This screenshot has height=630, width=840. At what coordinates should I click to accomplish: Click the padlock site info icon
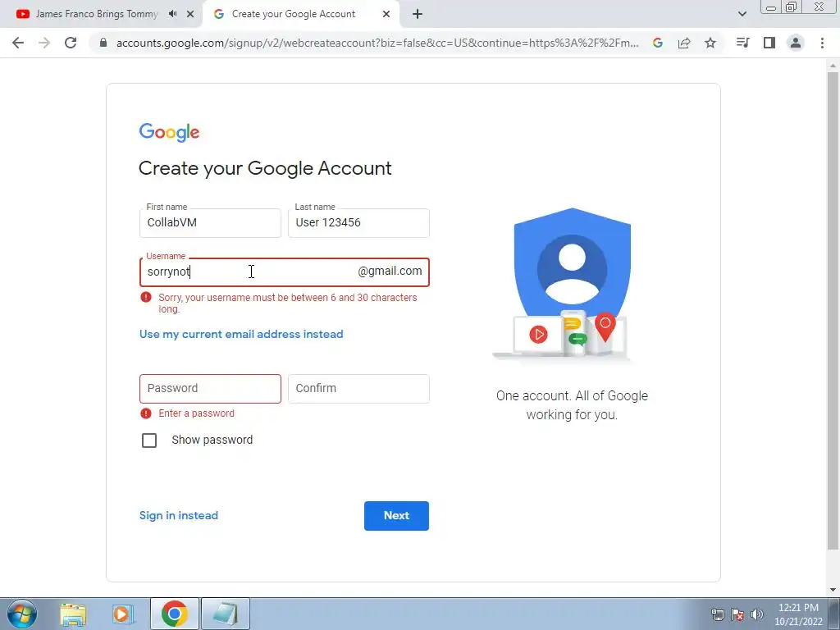coord(103,43)
